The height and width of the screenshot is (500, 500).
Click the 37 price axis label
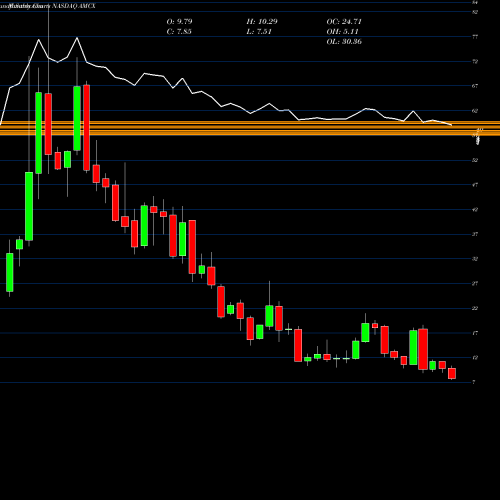tap(475, 234)
